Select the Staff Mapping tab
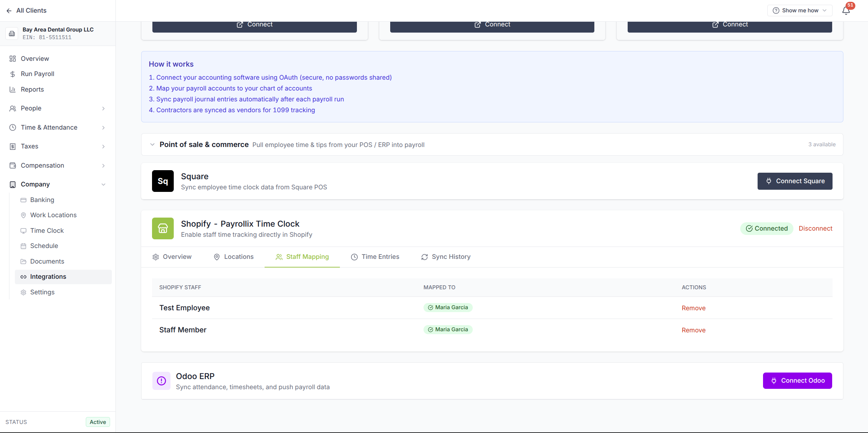The height and width of the screenshot is (433, 868). click(x=302, y=257)
